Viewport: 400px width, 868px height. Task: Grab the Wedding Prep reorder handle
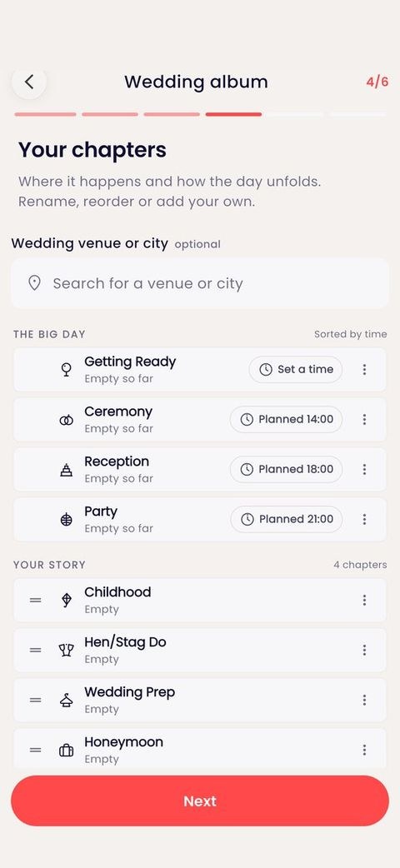(36, 700)
